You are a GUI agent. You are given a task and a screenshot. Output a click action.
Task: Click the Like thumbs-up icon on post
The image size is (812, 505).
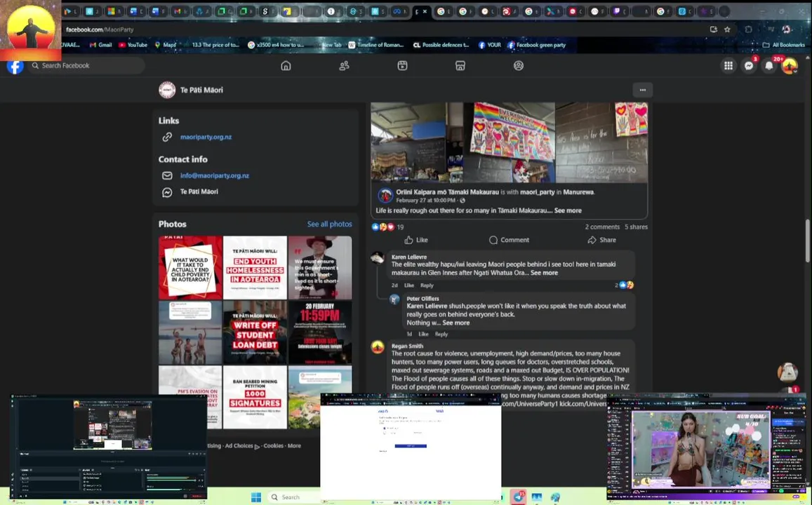point(408,240)
